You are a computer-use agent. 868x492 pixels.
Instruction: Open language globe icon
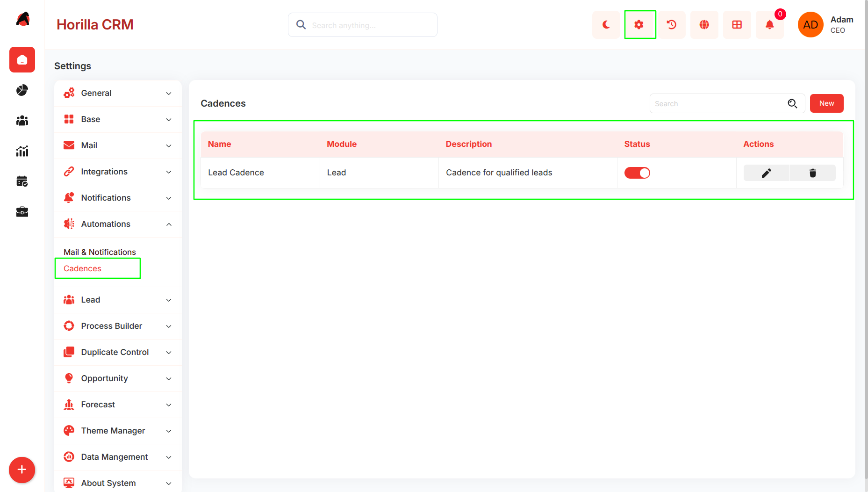pyautogui.click(x=704, y=25)
